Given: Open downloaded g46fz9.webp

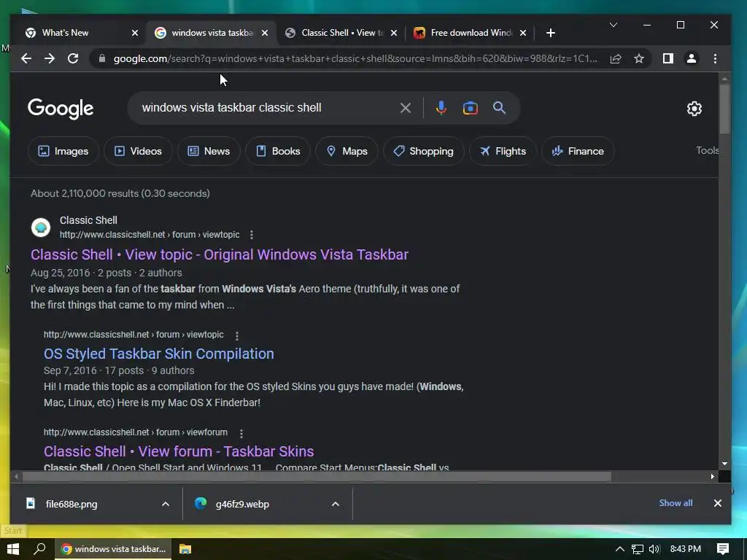Looking at the screenshot, I should click(x=242, y=504).
